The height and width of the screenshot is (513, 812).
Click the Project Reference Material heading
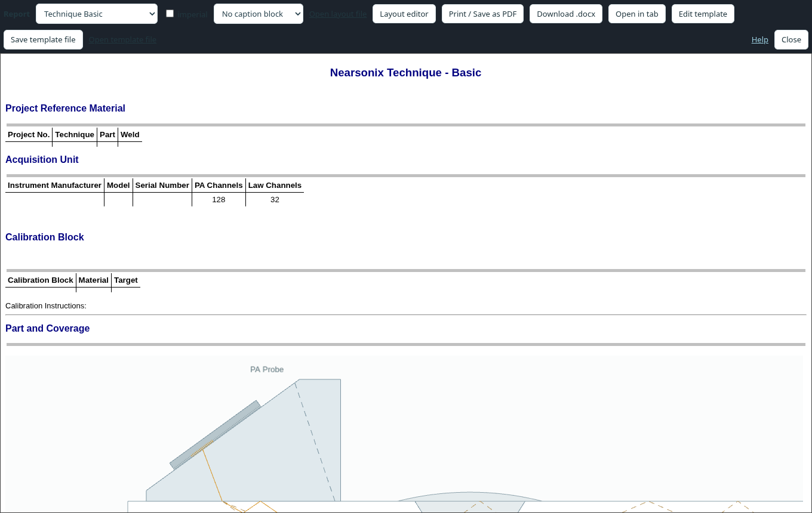(65, 109)
